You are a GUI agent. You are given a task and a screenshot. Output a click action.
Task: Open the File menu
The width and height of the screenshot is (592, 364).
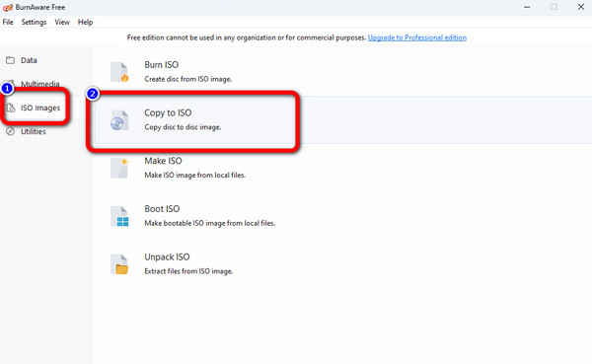(8, 22)
